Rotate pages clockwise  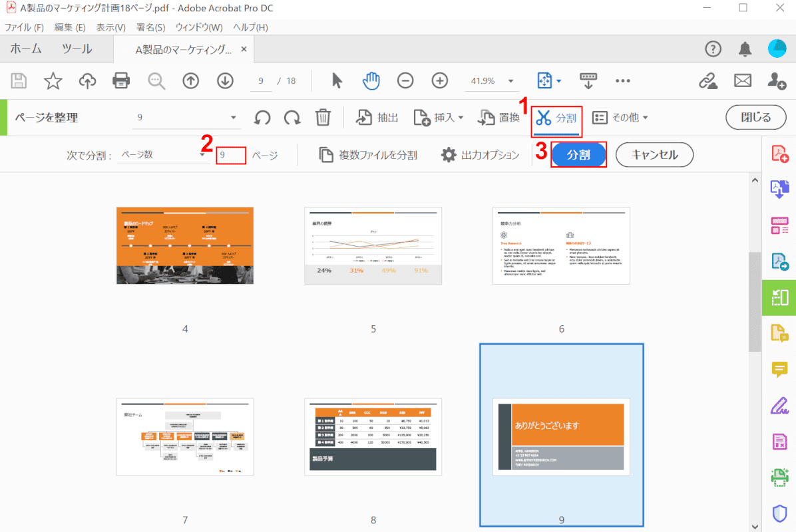(x=292, y=118)
